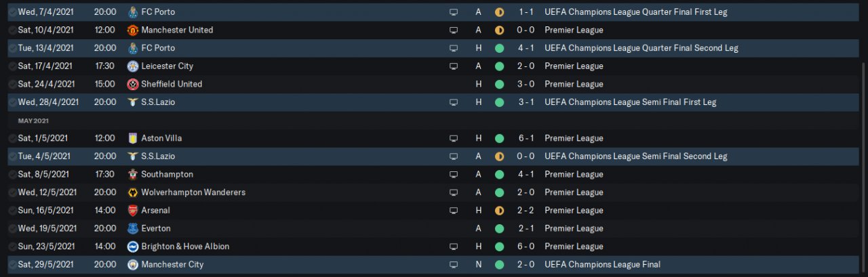Toggle the check circle beside Sat, 10/4/2021
The image size is (868, 277).
click(13, 30)
